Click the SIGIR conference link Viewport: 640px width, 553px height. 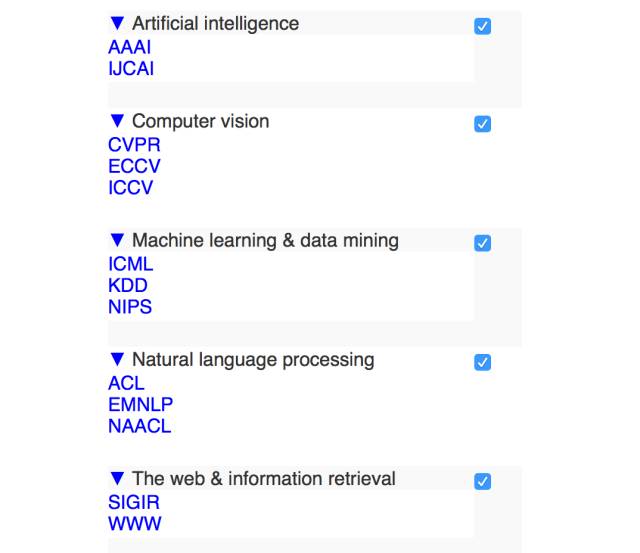pos(134,502)
